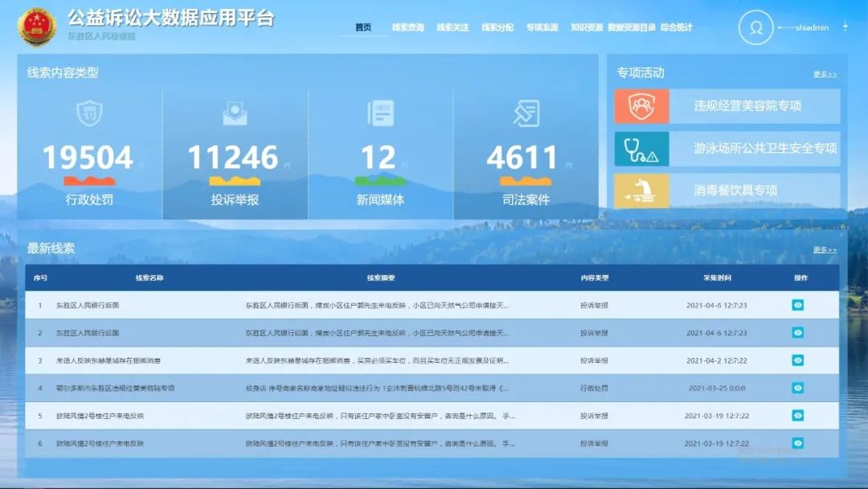View details via eye icon in row 1
The width and height of the screenshot is (868, 489).
tap(797, 305)
